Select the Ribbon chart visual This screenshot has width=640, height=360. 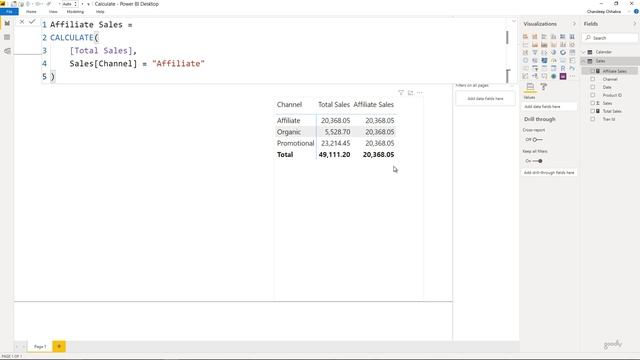point(572,44)
